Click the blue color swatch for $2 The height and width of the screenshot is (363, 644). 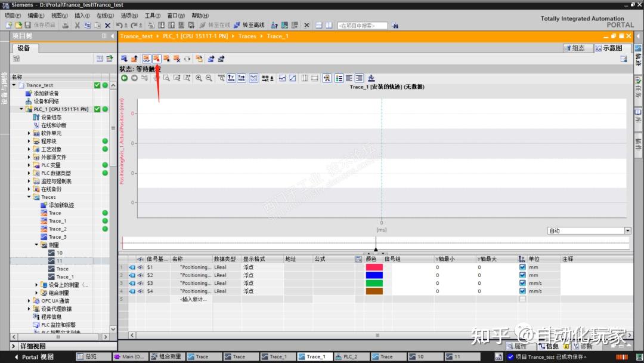coord(374,275)
